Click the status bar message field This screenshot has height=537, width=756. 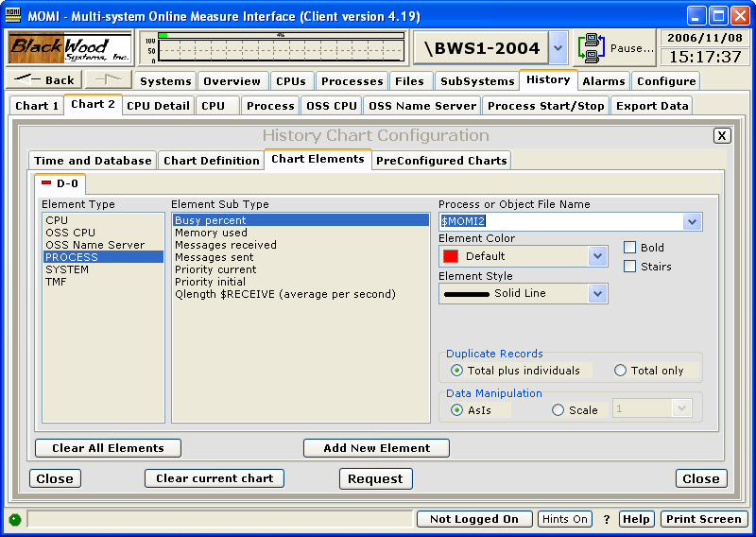point(220,520)
